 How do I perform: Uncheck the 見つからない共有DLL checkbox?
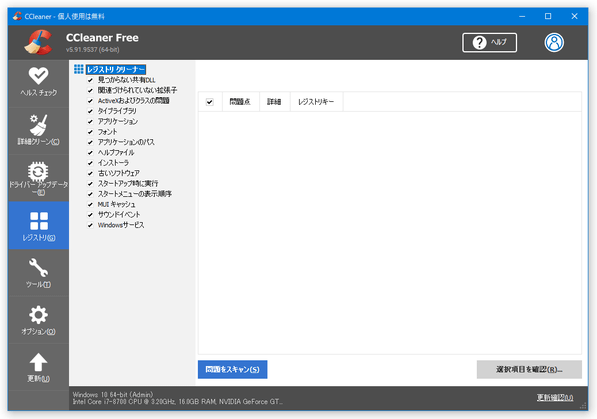pyautogui.click(x=90, y=80)
